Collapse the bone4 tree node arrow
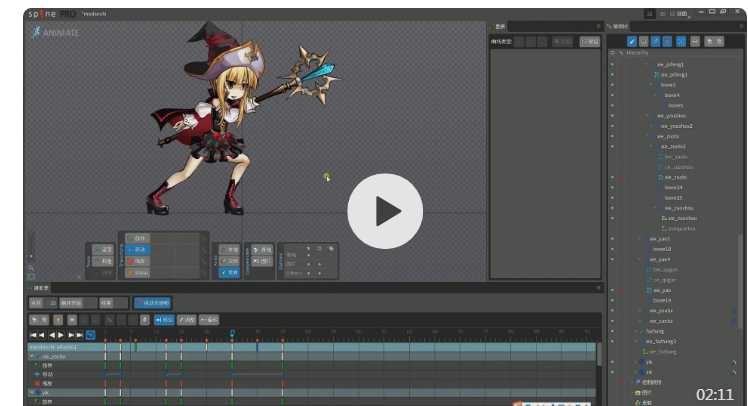This screenshot has height=406, width=748. (x=655, y=95)
